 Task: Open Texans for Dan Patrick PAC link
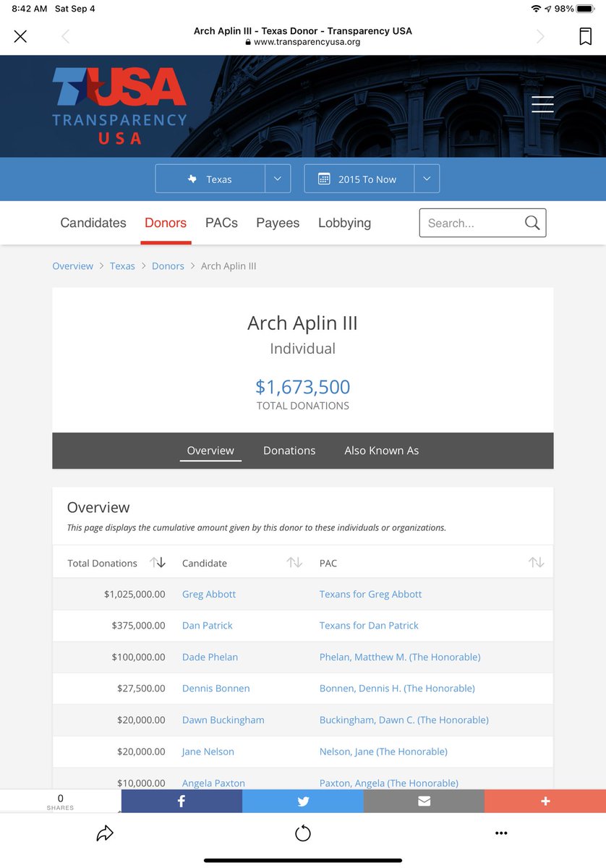[x=369, y=625]
